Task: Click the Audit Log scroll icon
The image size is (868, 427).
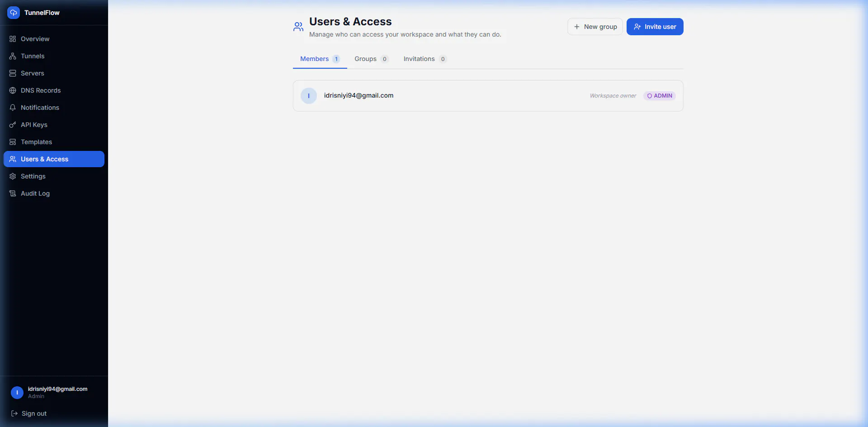Action: [x=13, y=193]
